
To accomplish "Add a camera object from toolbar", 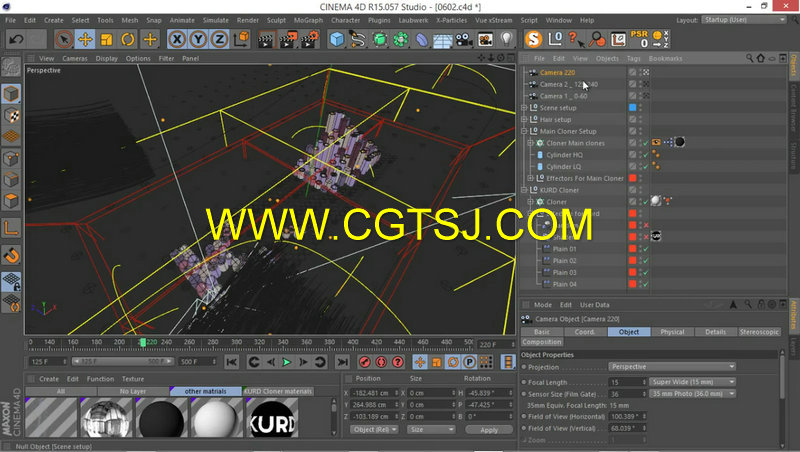I will [x=464, y=39].
